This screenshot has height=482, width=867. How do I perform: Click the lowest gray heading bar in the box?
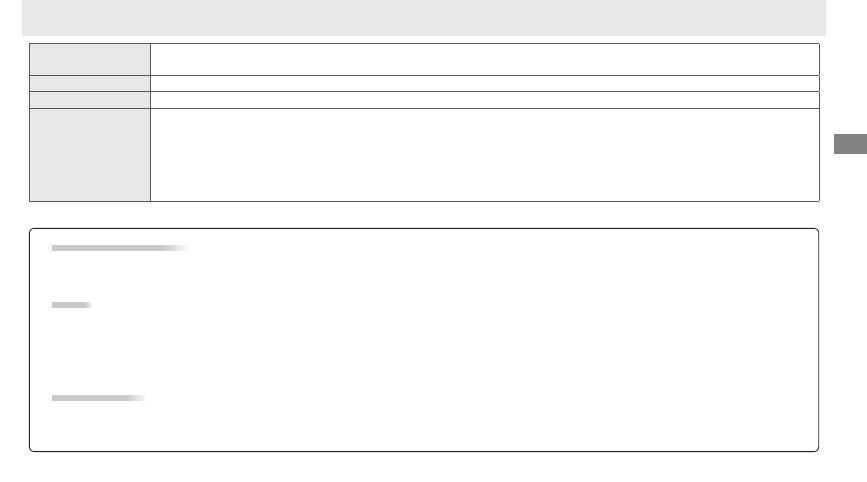98,398
